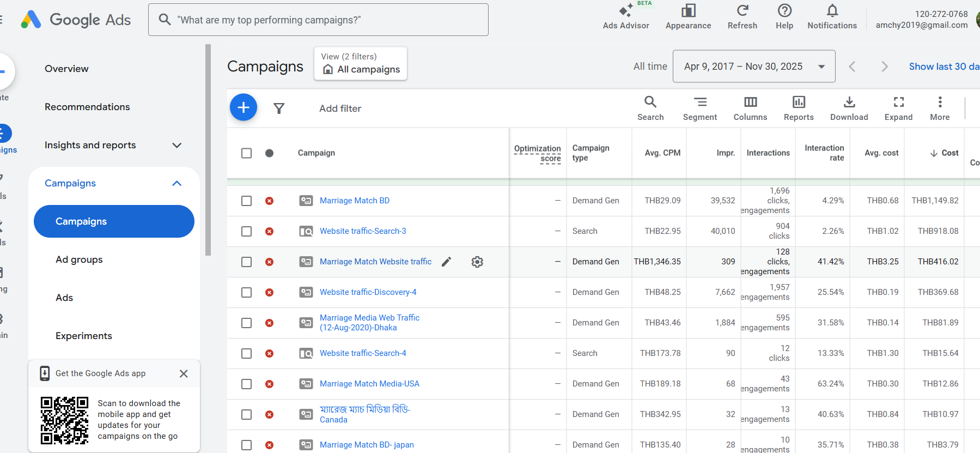The width and height of the screenshot is (980, 453).
Task: Open the date range dropdown
Action: [754, 67]
